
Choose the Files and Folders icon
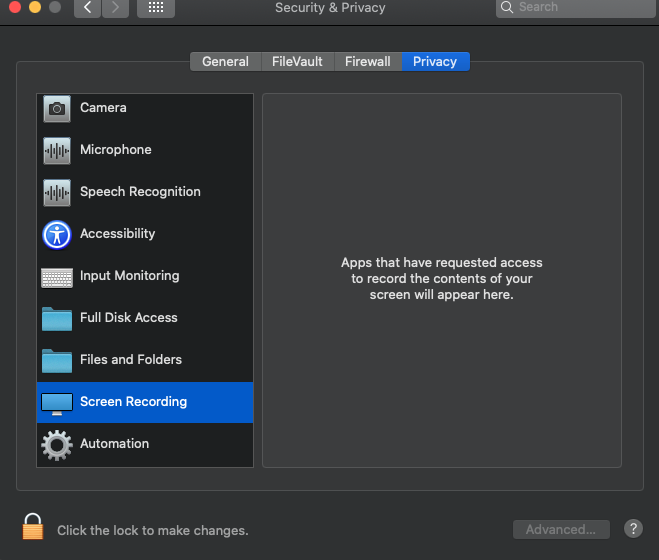(x=57, y=361)
